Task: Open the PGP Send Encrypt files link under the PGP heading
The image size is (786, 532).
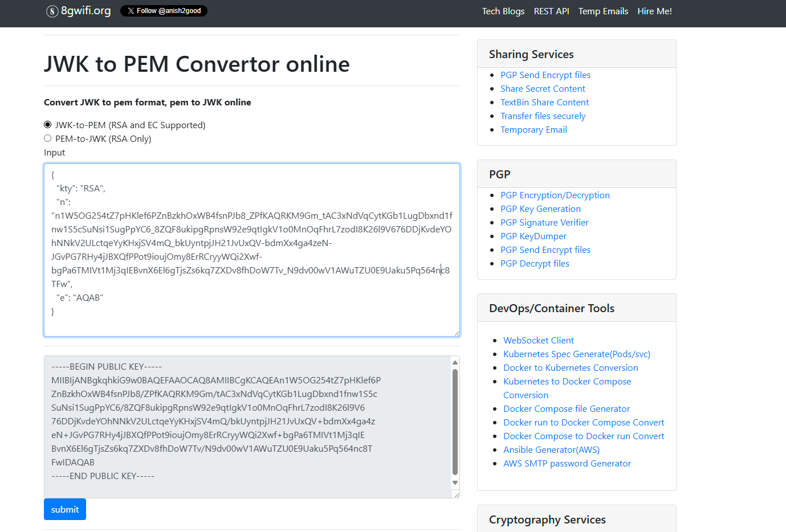Action: click(545, 250)
